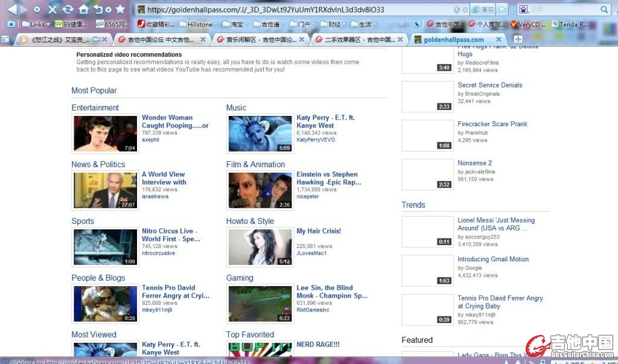Open the RiotGamesInc channel link

pos(313,310)
